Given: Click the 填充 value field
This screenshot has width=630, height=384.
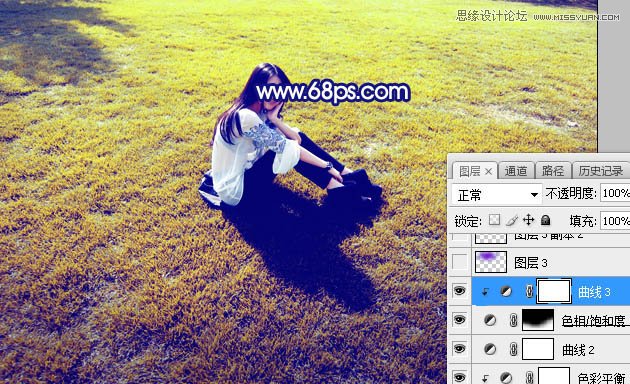Looking at the screenshot, I should pos(615,221).
